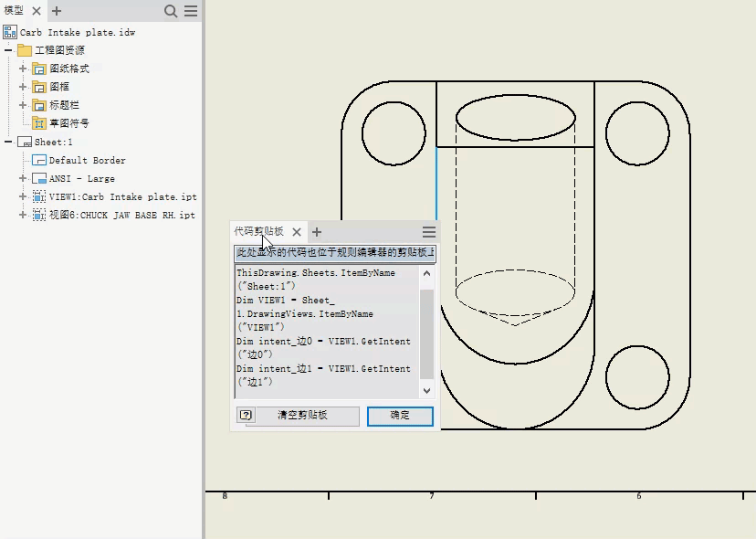756x539 pixels.
Task: Click the 视图6 drawing view icon
Action: click(39, 216)
